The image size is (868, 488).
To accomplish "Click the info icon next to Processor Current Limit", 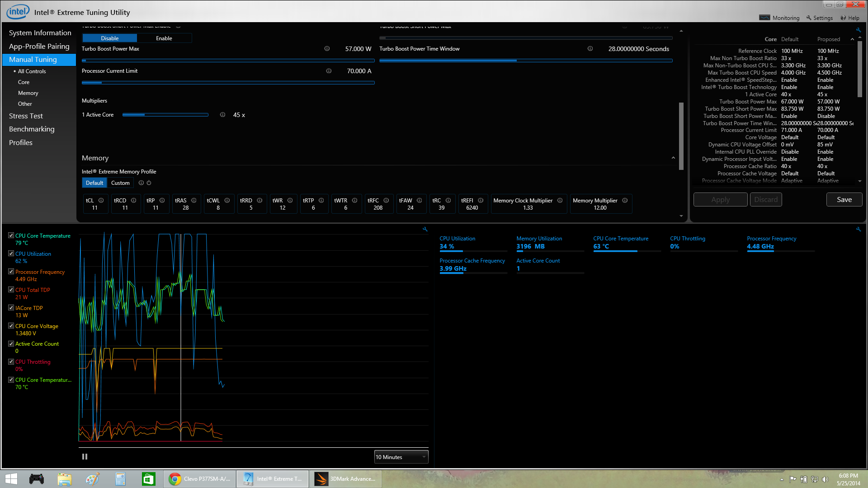I will click(x=329, y=71).
